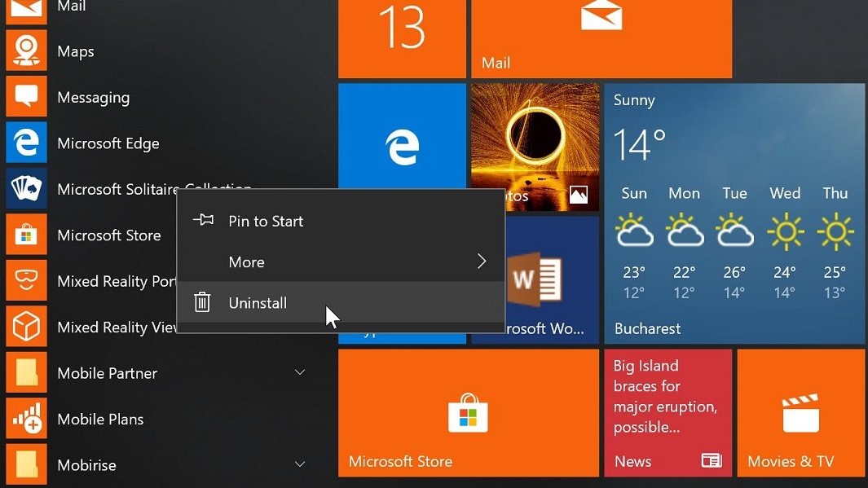Open the News tile about Big Island

(667, 413)
